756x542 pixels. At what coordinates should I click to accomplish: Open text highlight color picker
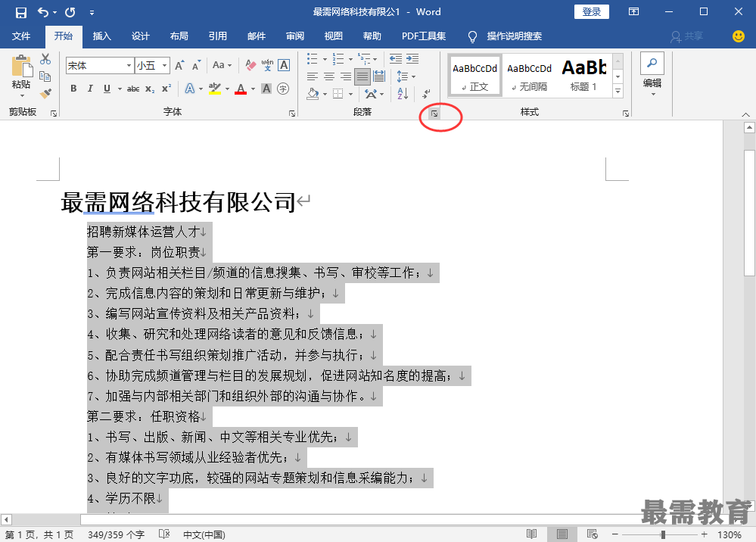(x=228, y=89)
